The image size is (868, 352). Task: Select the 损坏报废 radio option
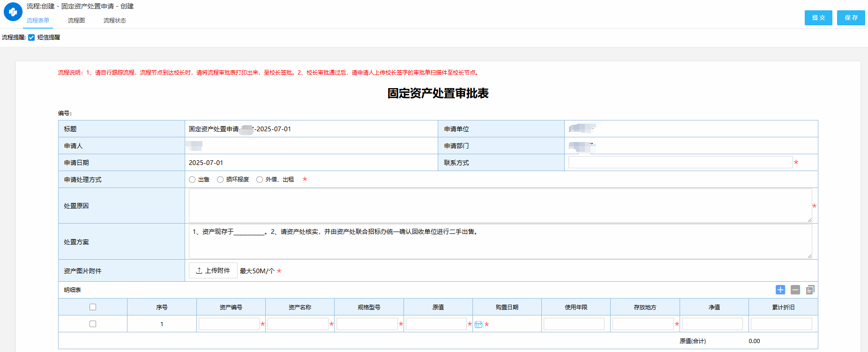point(220,180)
